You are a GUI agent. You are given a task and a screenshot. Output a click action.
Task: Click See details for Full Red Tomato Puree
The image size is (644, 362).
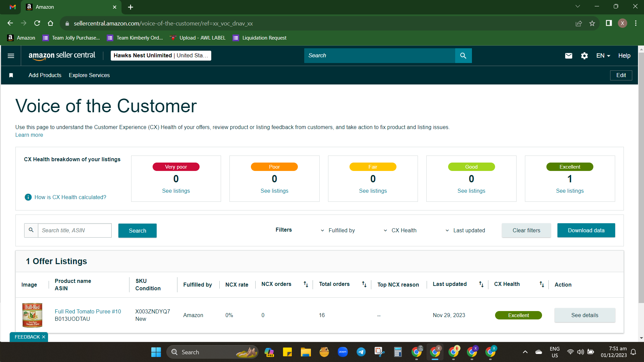pos(585,315)
